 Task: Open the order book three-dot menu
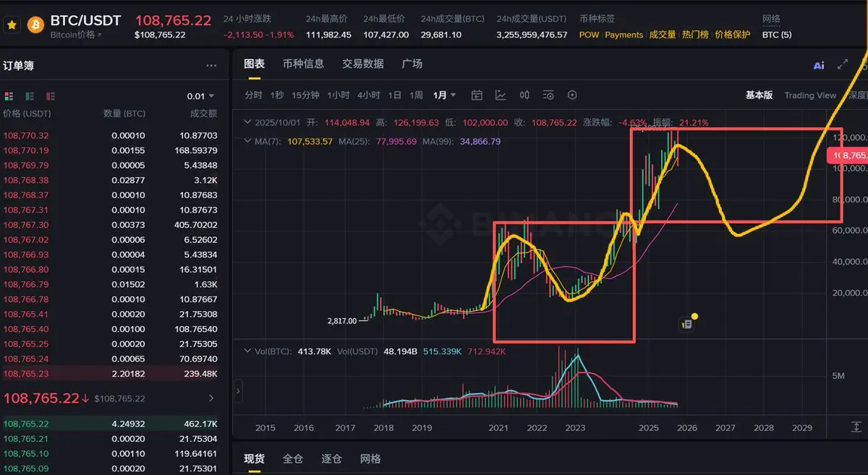point(211,66)
